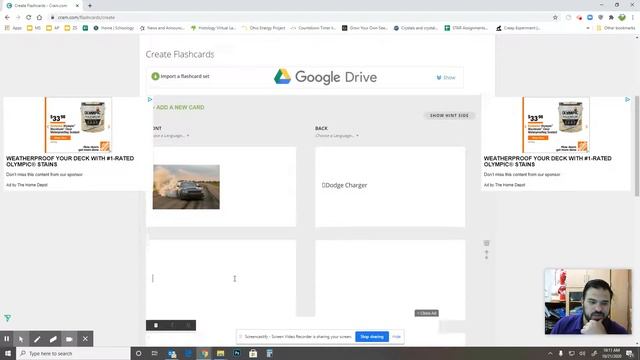Click the address bar URL
This screenshot has height=360, width=640.
point(86,17)
